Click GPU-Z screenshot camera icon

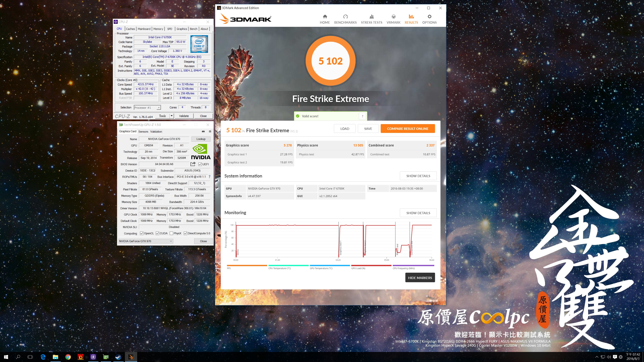coord(203,131)
